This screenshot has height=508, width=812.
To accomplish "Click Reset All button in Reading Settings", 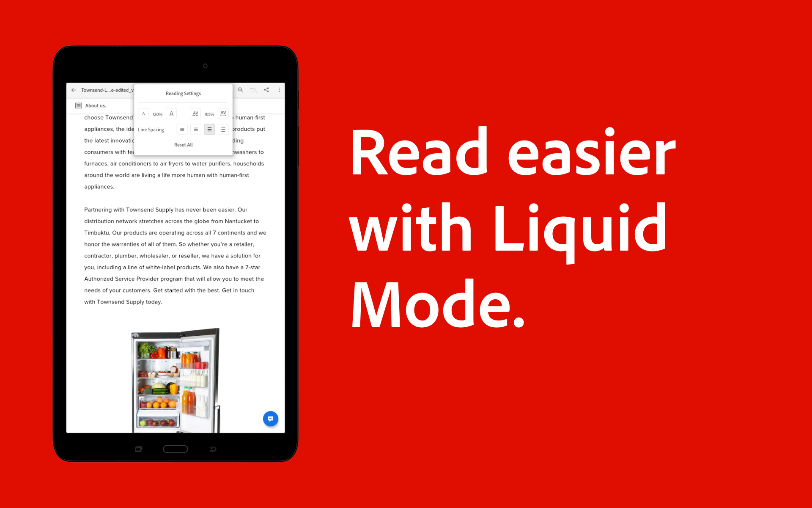I will [184, 144].
